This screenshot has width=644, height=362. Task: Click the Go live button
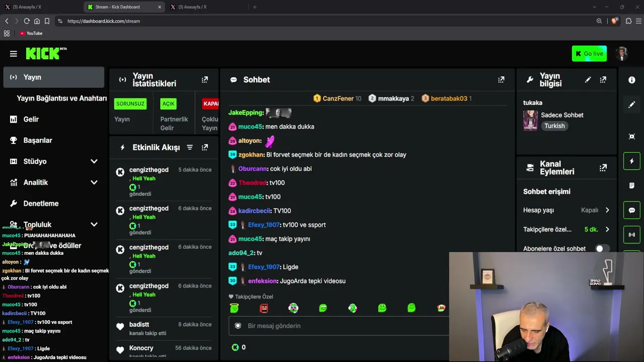pos(589,54)
